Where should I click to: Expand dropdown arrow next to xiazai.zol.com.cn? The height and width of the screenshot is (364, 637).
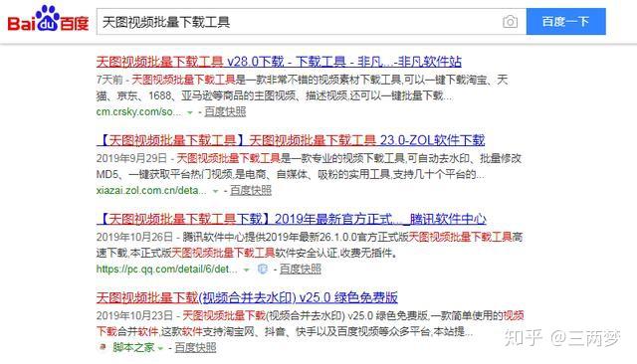(x=215, y=191)
